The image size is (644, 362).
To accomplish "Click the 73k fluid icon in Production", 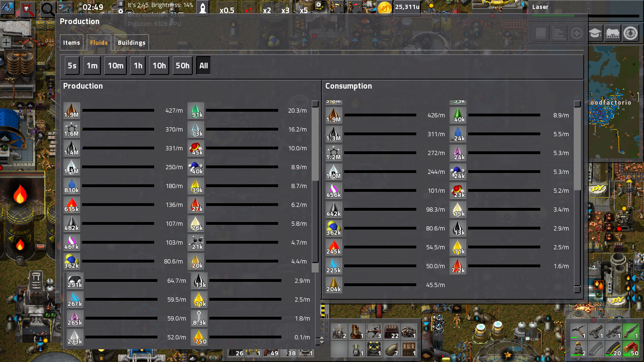I will [x=196, y=130].
